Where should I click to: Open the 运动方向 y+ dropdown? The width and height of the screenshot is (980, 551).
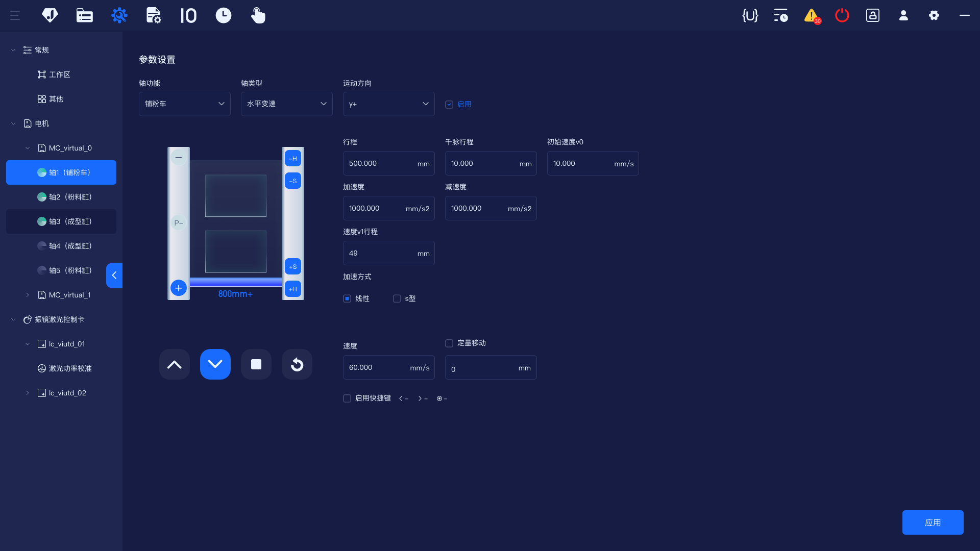click(x=388, y=104)
